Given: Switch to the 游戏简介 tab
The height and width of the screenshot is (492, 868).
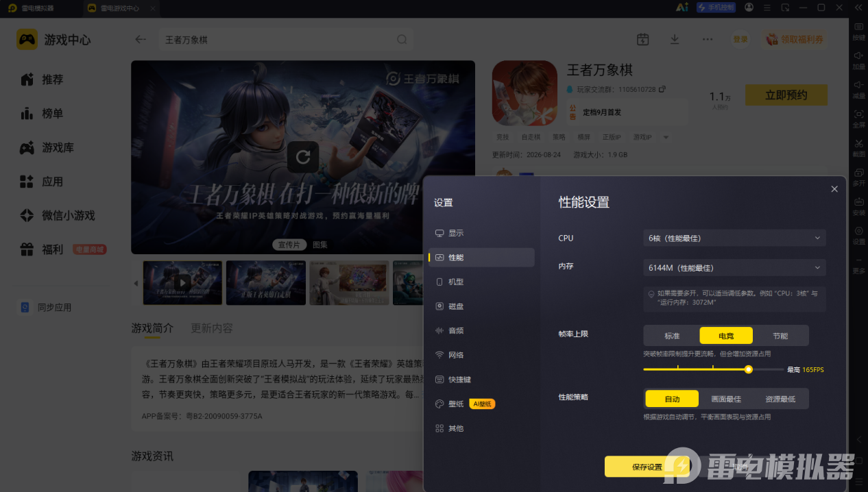Looking at the screenshot, I should [152, 328].
